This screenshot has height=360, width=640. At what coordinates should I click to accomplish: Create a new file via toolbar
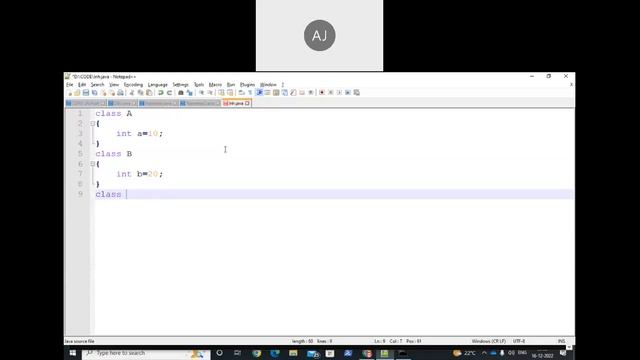[x=70, y=93]
